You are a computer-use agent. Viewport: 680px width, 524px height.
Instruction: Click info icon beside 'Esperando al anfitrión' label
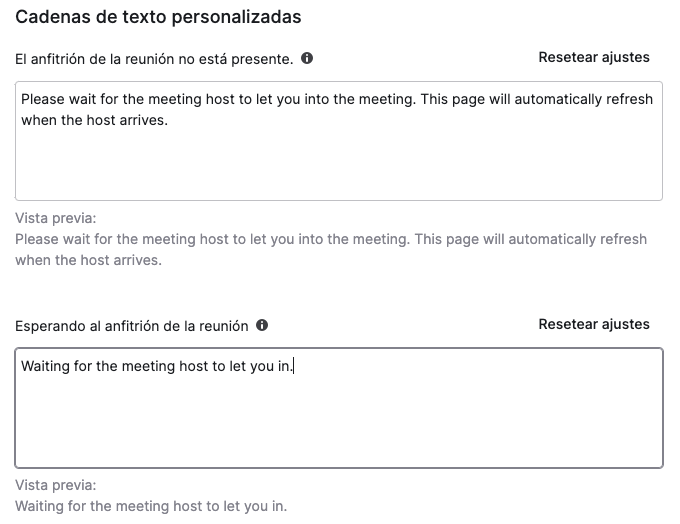pos(262,325)
